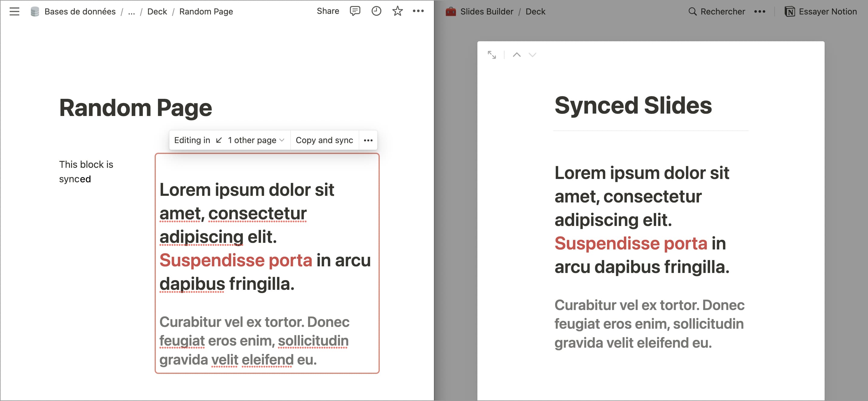
Task: Click the grey Curabitur paragraph in synced block
Action: pos(254,340)
